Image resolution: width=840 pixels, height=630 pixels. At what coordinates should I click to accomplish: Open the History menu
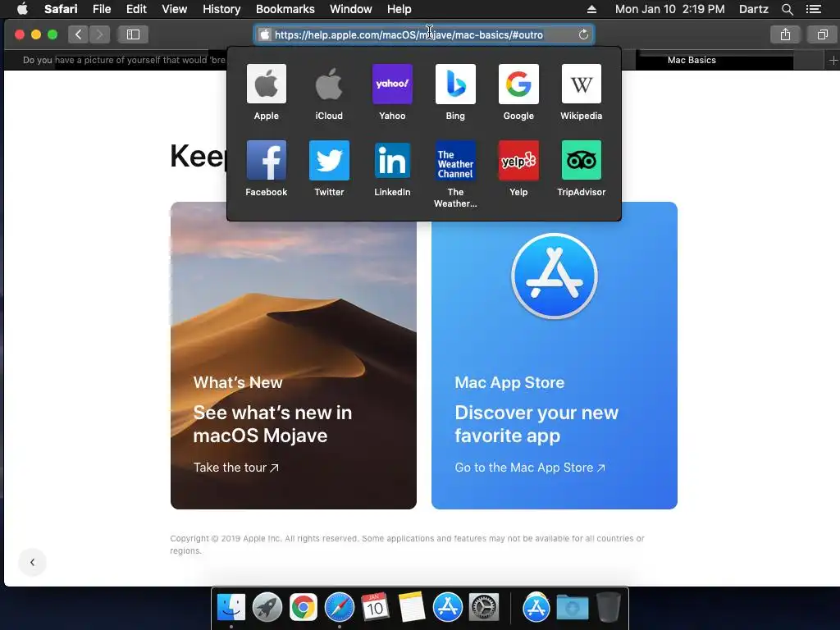[221, 9]
